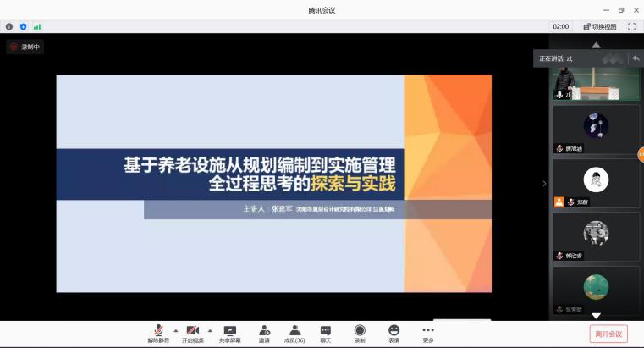Expand video options arrow beside 开启视频
644x348 pixels.
(x=210, y=330)
